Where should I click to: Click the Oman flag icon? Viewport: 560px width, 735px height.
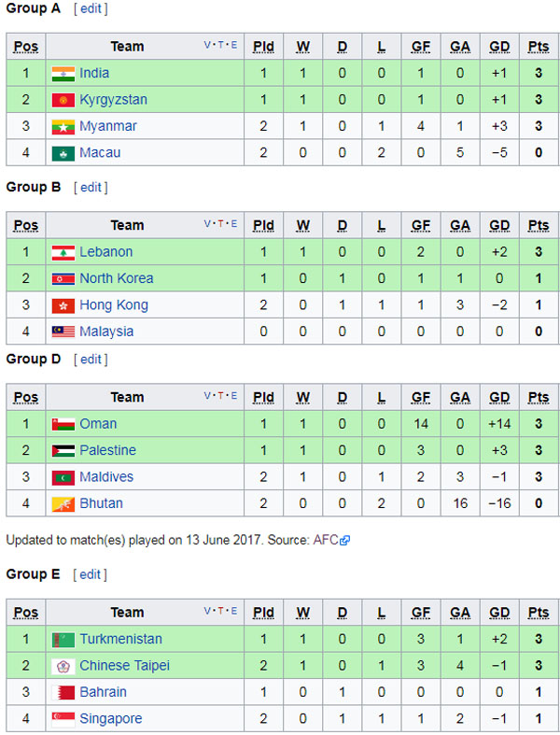click(x=63, y=424)
